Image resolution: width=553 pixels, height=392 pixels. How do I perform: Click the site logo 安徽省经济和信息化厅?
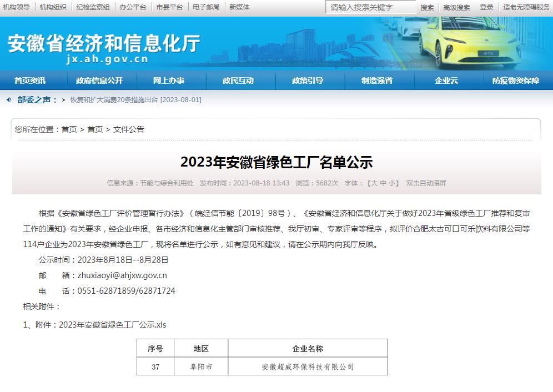click(103, 44)
